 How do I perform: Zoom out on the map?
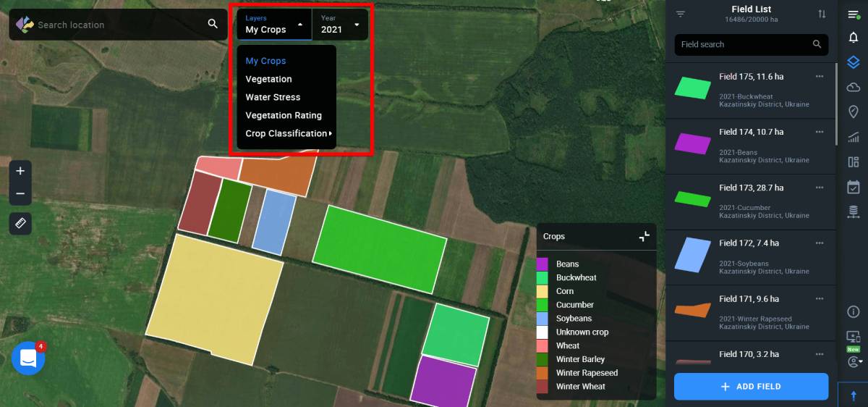pos(20,193)
